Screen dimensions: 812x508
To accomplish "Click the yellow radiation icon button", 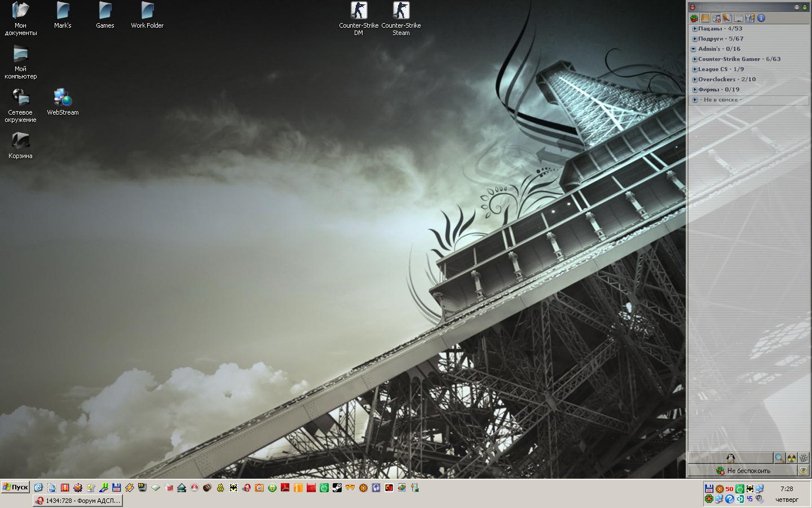I will 791,458.
